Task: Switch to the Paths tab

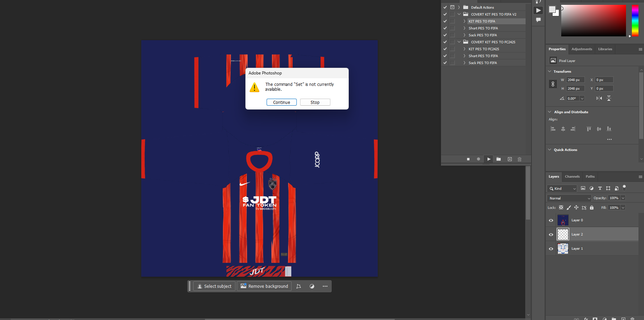Action: coord(590,177)
